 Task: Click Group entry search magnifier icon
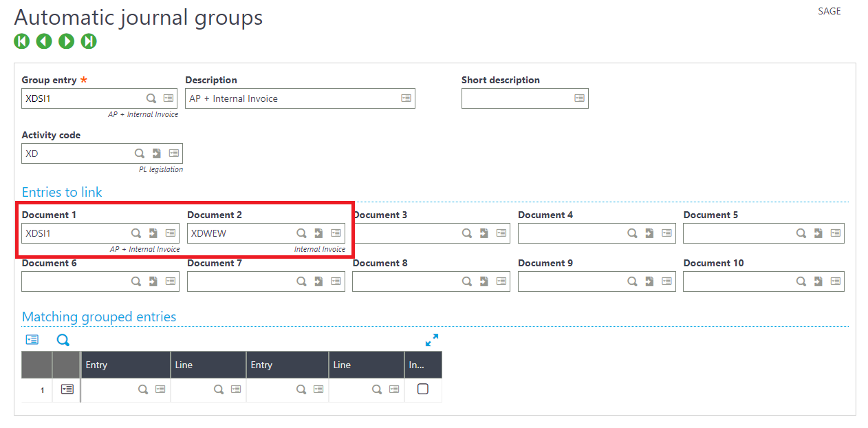151,98
